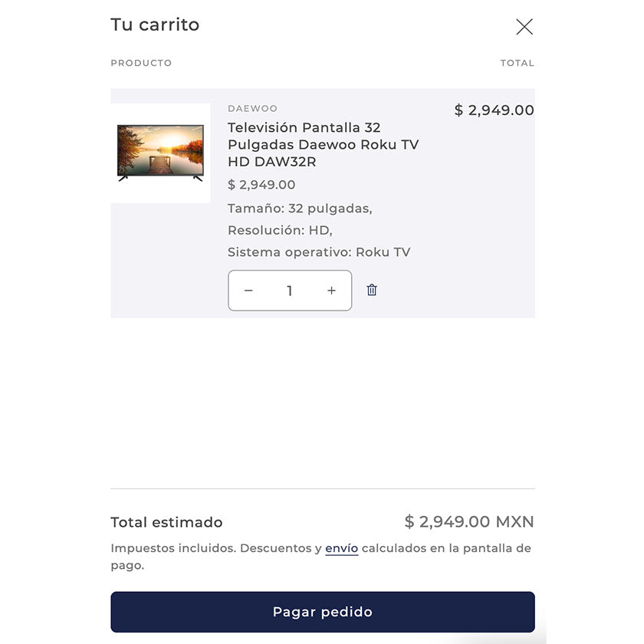Close the Tu carrito cart drawer

coord(524,27)
